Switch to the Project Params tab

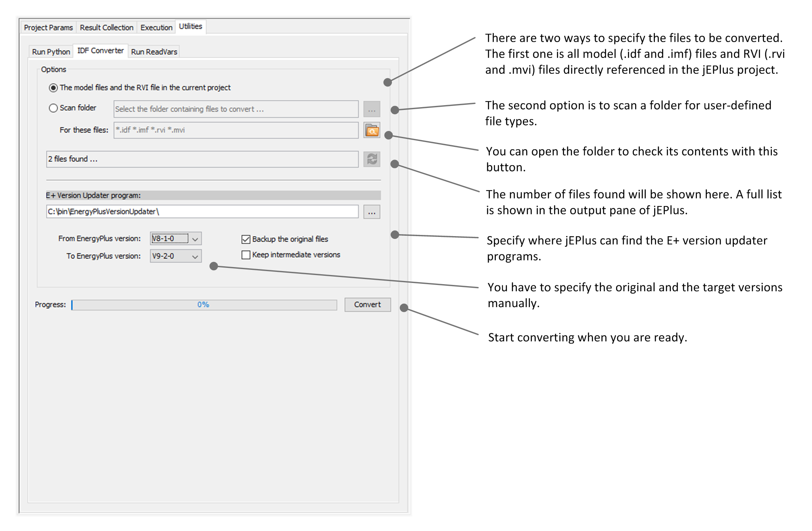(48, 27)
